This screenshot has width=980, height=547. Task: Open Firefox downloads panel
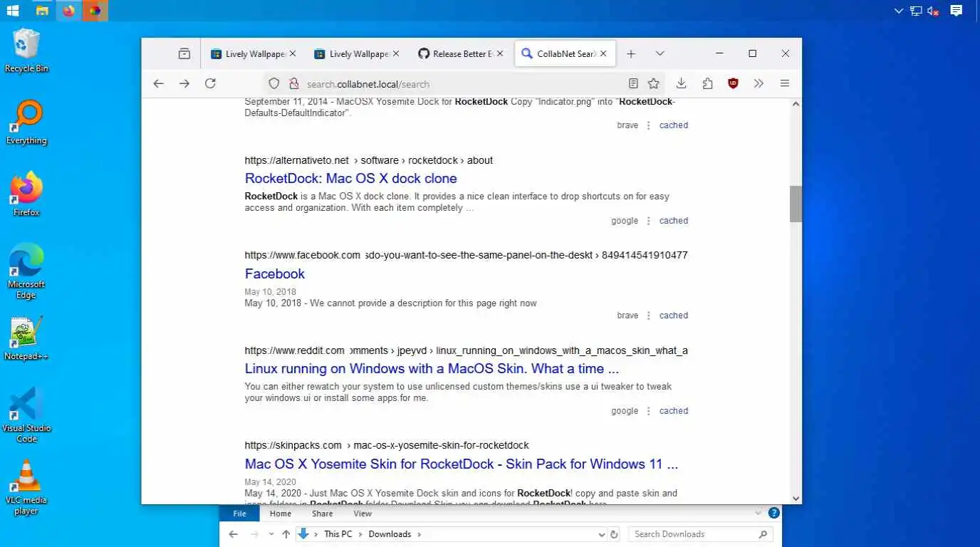pos(681,83)
